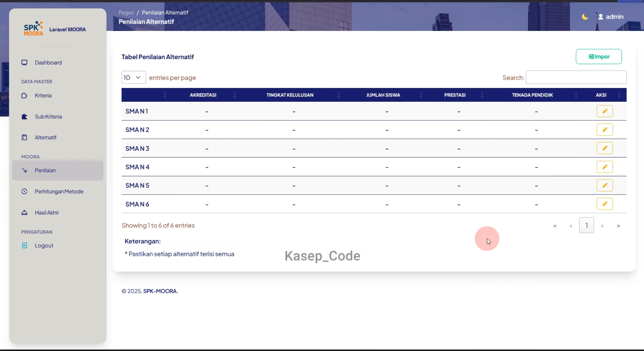The width and height of the screenshot is (644, 351).
Task: Click the SMA N 3 row name
Action: (x=137, y=148)
